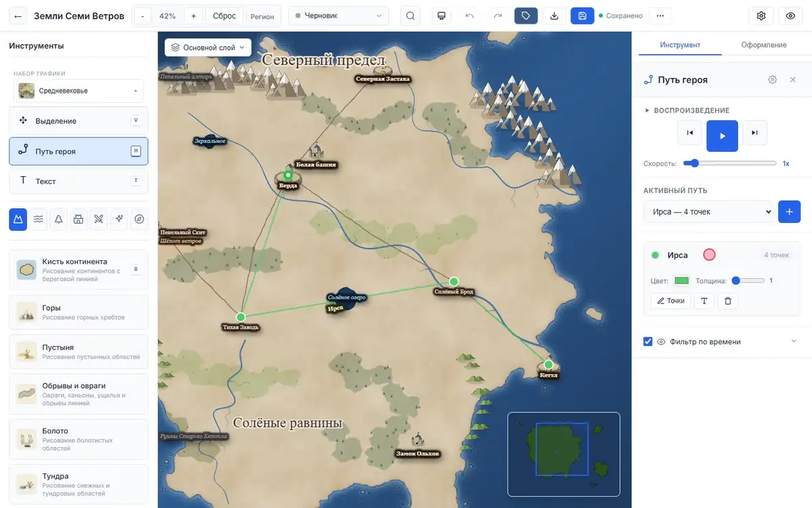
Task: Go back using the arrow button
Action: (x=18, y=16)
